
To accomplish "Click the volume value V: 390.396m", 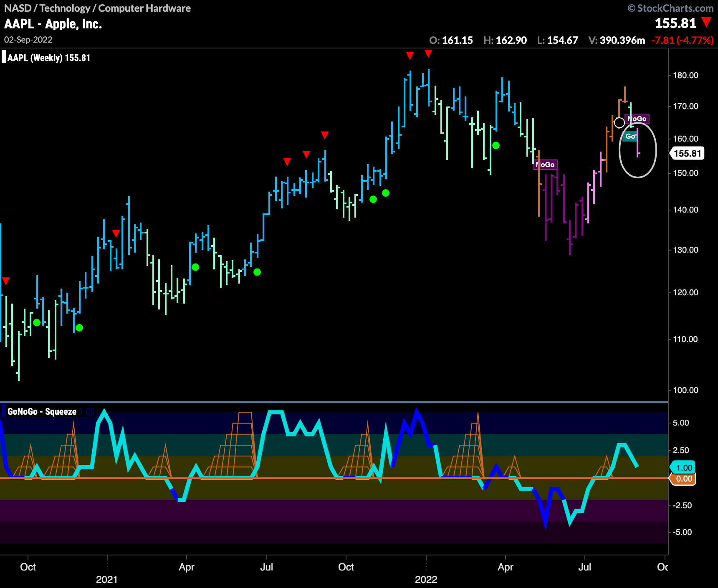I will coord(617,40).
